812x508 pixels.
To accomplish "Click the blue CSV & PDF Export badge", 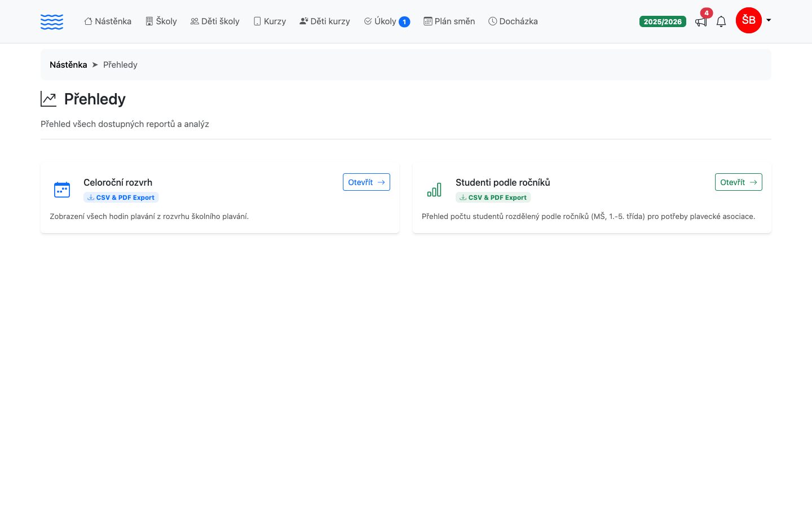I will click(x=121, y=198).
